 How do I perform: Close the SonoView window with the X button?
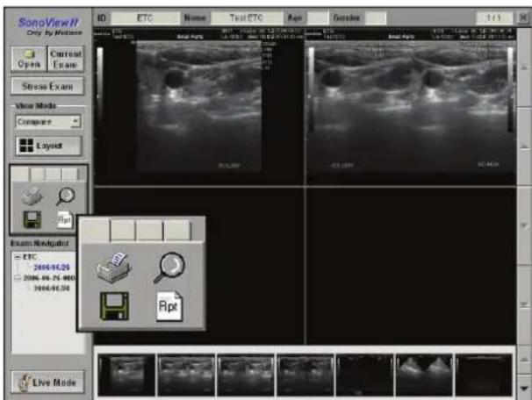point(523,18)
